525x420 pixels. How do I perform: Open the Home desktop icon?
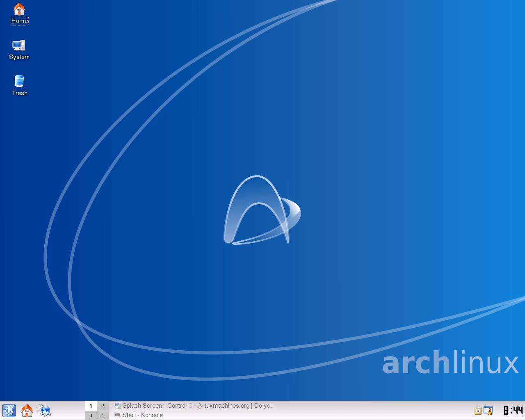pyautogui.click(x=19, y=14)
